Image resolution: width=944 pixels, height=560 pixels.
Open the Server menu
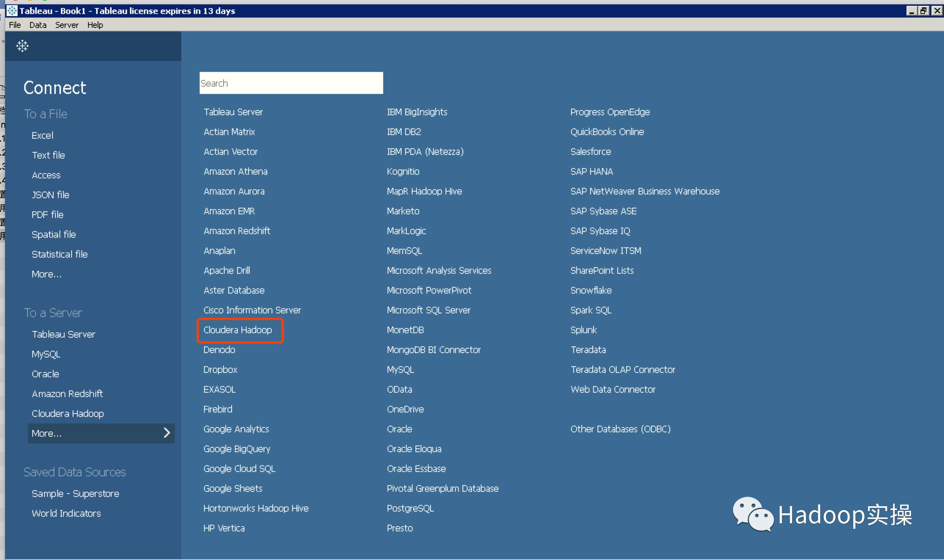click(67, 25)
